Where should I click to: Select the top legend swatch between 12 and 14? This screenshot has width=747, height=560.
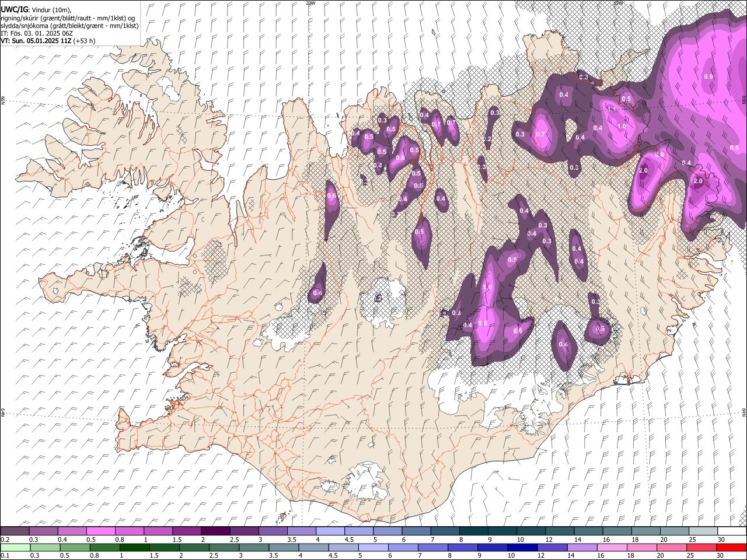click(560, 531)
